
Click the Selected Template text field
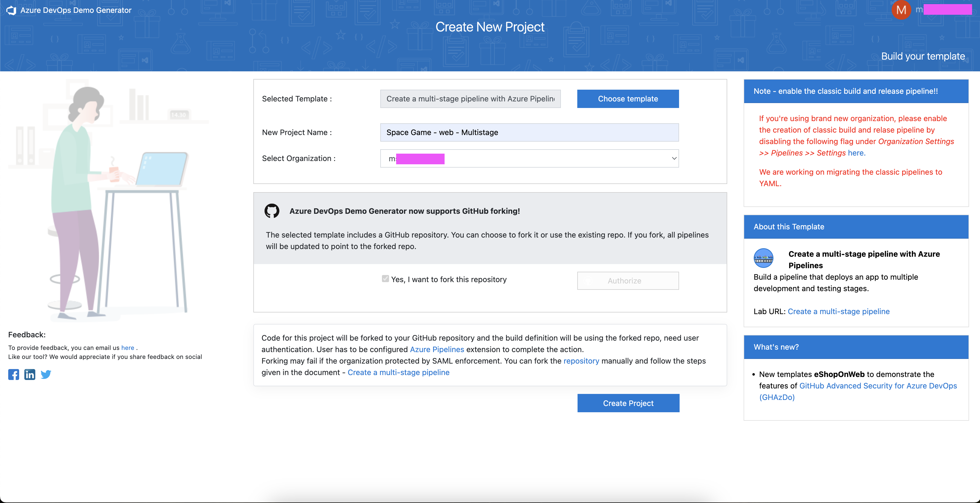(x=470, y=99)
